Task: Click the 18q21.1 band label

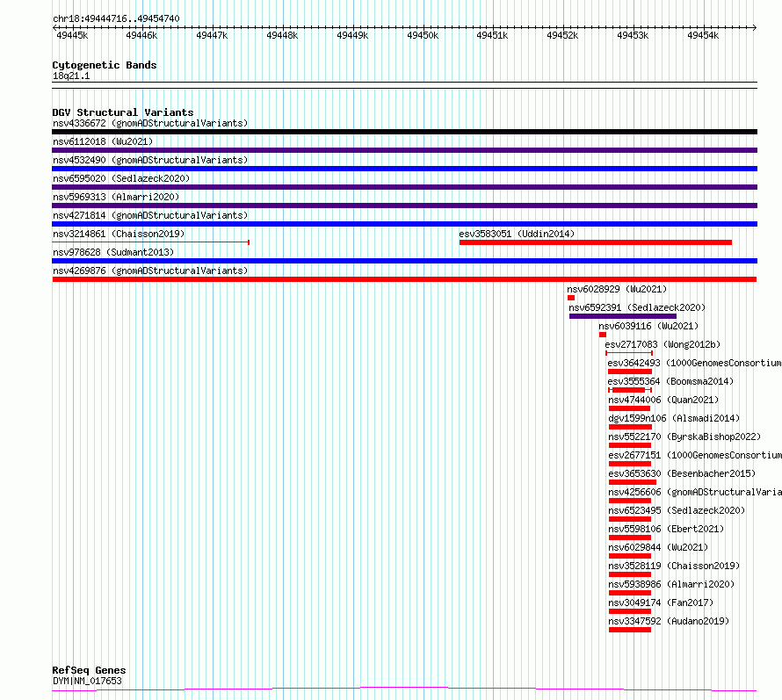Action: (71, 76)
